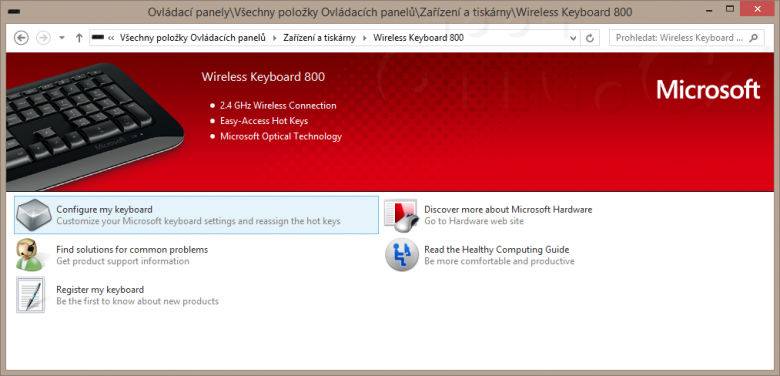Viewport: 780px width, 376px height.
Task: Click the search magnifier icon
Action: [x=754, y=38]
